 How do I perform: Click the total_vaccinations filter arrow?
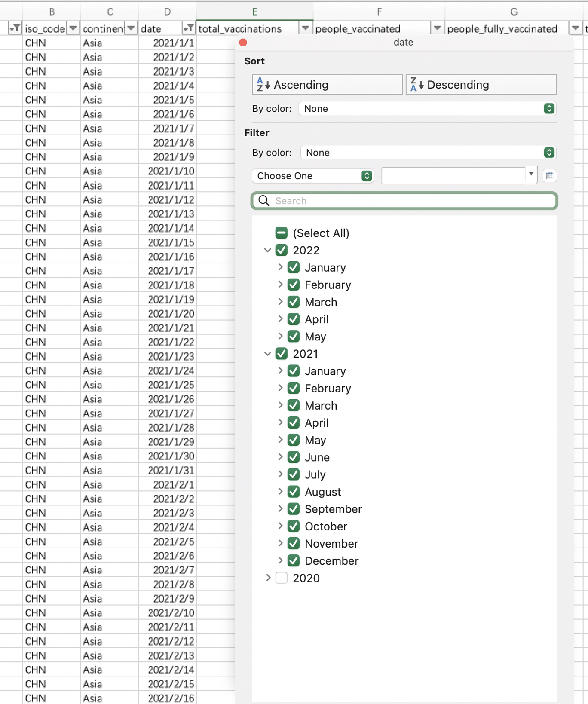[x=305, y=28]
